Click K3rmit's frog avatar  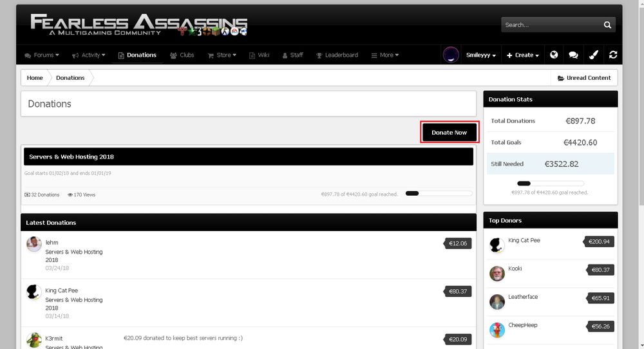(34, 340)
